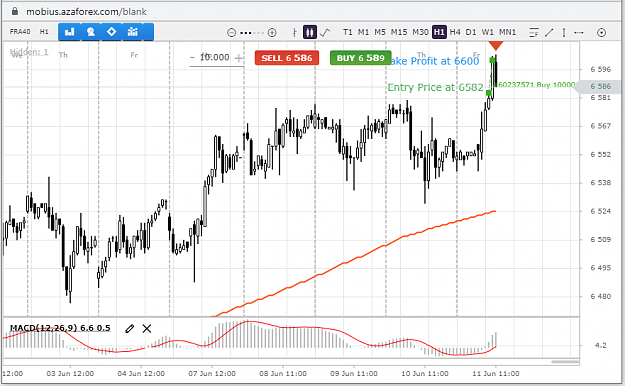The image size is (625, 386).
Task: Switch to bar chart type icon
Action: point(295,33)
